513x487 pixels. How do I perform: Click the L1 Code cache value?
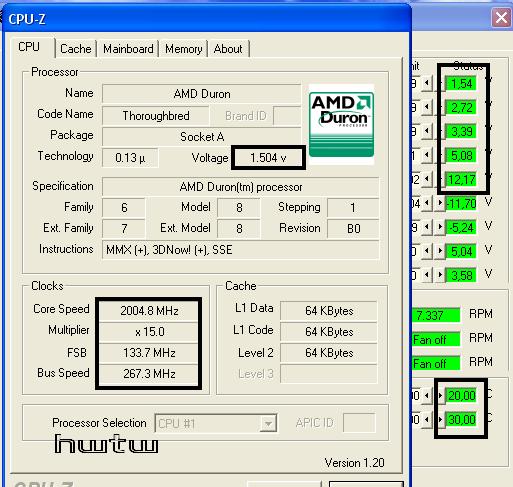click(x=329, y=332)
